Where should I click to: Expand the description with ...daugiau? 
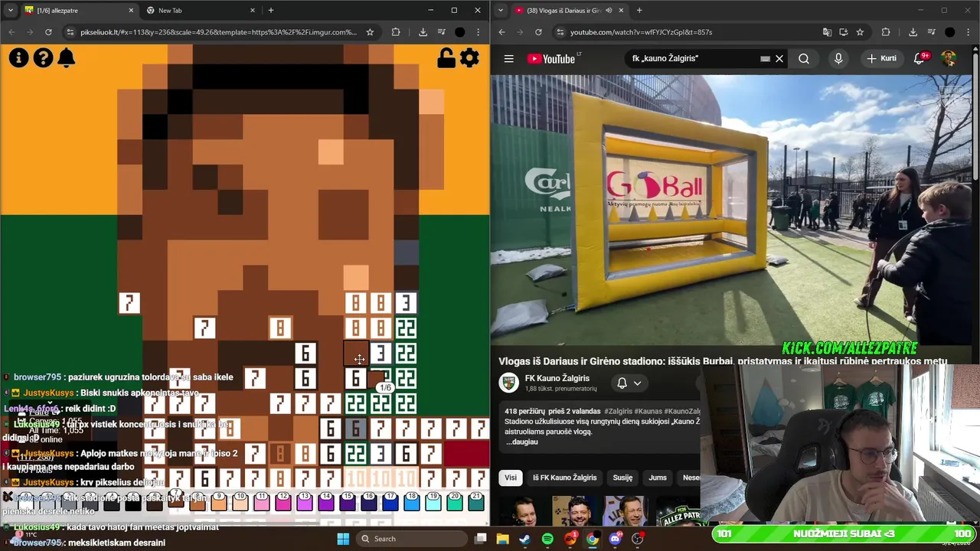click(522, 442)
